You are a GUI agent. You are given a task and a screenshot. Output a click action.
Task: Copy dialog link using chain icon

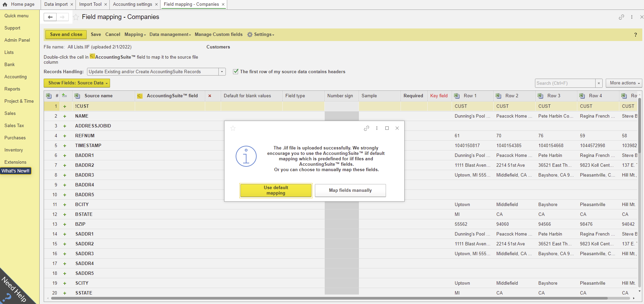pos(366,128)
